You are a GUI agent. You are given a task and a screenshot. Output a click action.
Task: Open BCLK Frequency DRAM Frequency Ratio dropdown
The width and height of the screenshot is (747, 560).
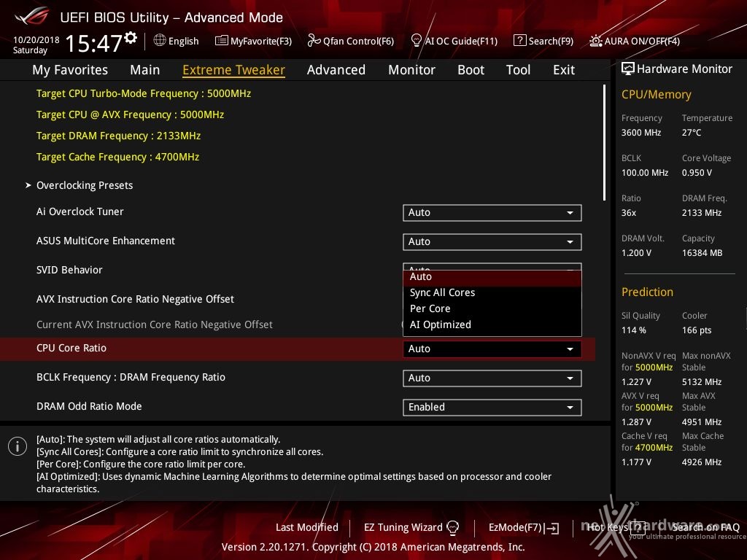click(x=492, y=378)
